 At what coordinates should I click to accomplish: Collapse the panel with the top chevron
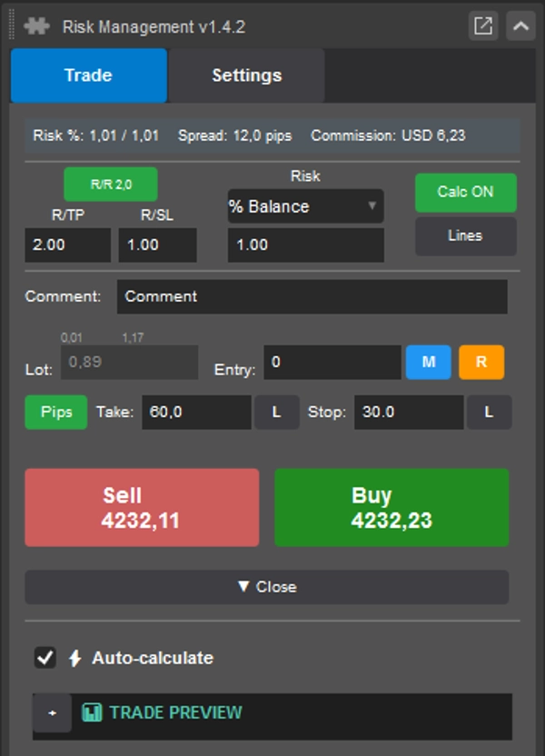coord(519,27)
